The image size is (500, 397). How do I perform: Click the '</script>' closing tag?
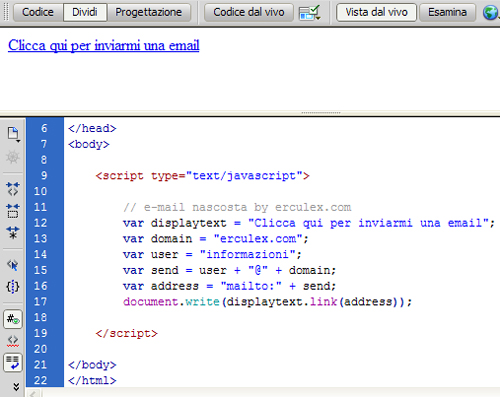[126, 333]
